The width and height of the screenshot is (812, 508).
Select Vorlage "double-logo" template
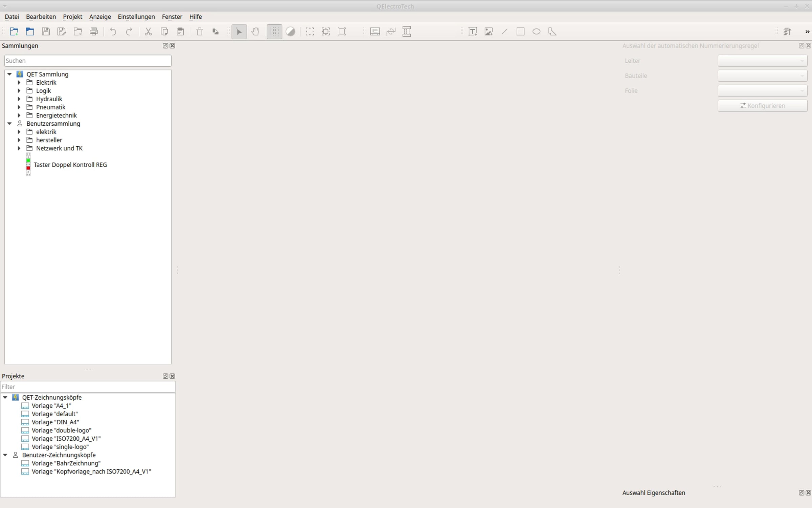(61, 430)
